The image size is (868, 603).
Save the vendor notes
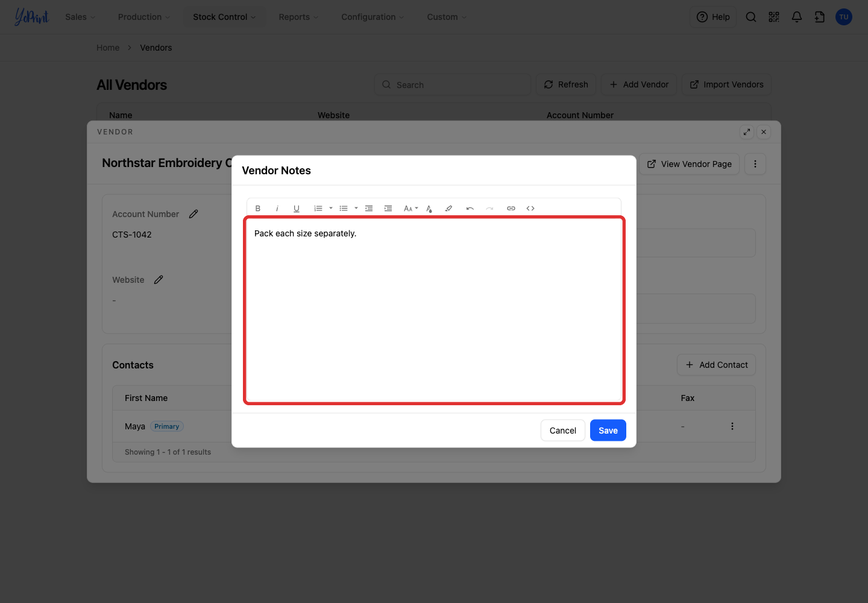(x=608, y=431)
